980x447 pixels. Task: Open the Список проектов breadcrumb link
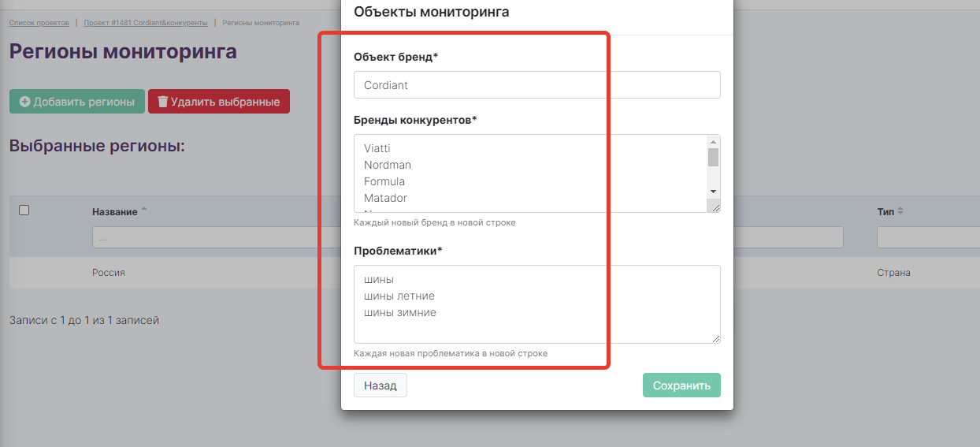tap(39, 23)
